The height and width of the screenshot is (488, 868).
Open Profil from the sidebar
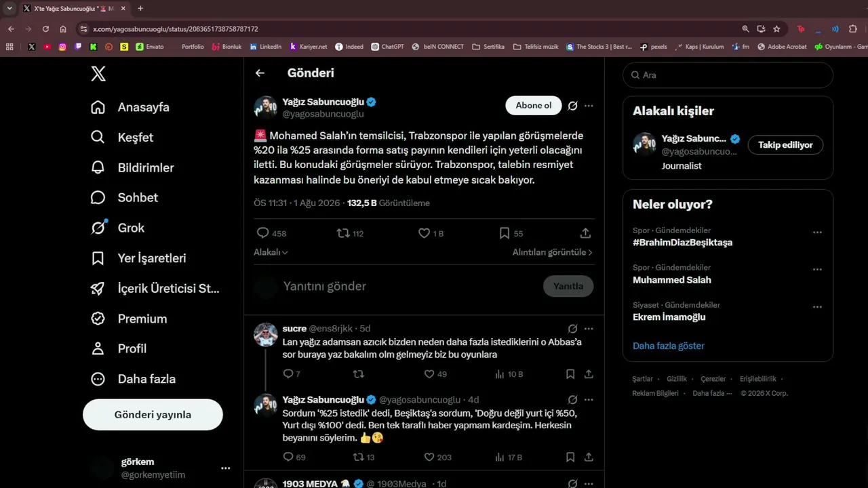point(118,348)
